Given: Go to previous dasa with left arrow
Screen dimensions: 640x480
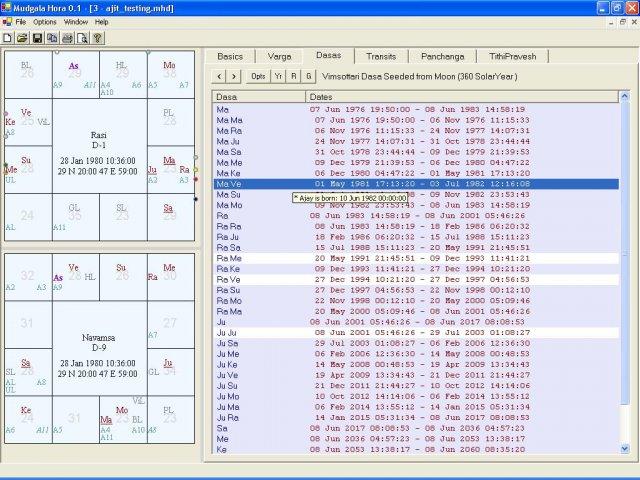Looking at the screenshot, I should pyautogui.click(x=220, y=75).
